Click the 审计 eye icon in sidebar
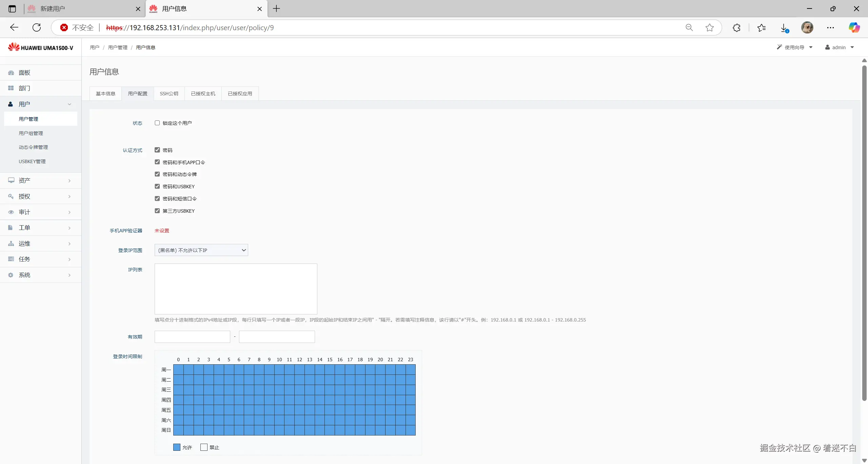Screen dimensions: 868x464 point(11,212)
